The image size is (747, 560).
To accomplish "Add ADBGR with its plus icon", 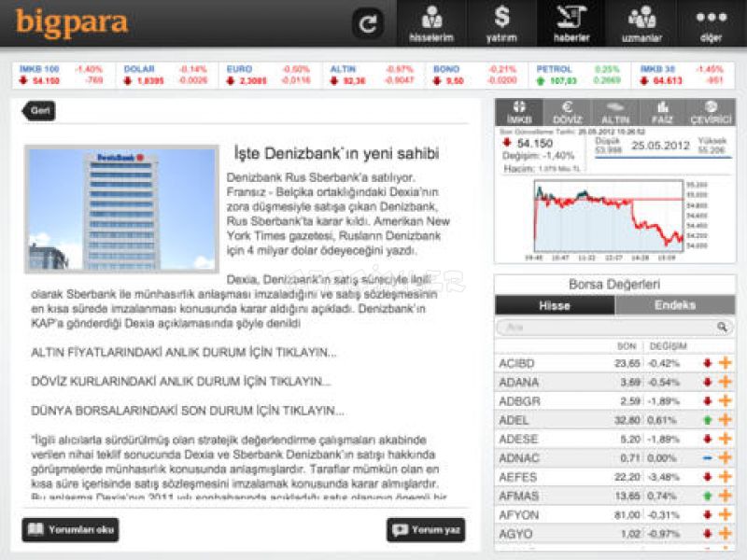I will point(726,401).
